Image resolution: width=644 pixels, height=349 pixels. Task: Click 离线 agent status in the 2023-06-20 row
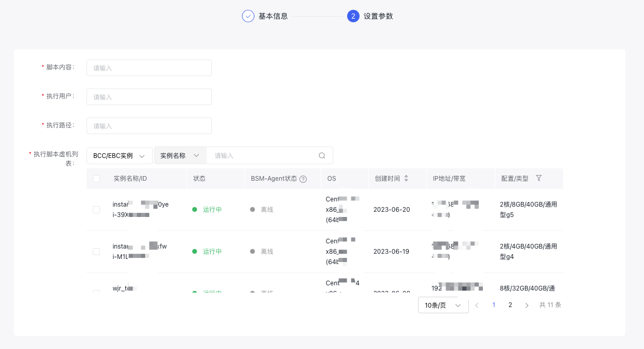click(x=267, y=210)
